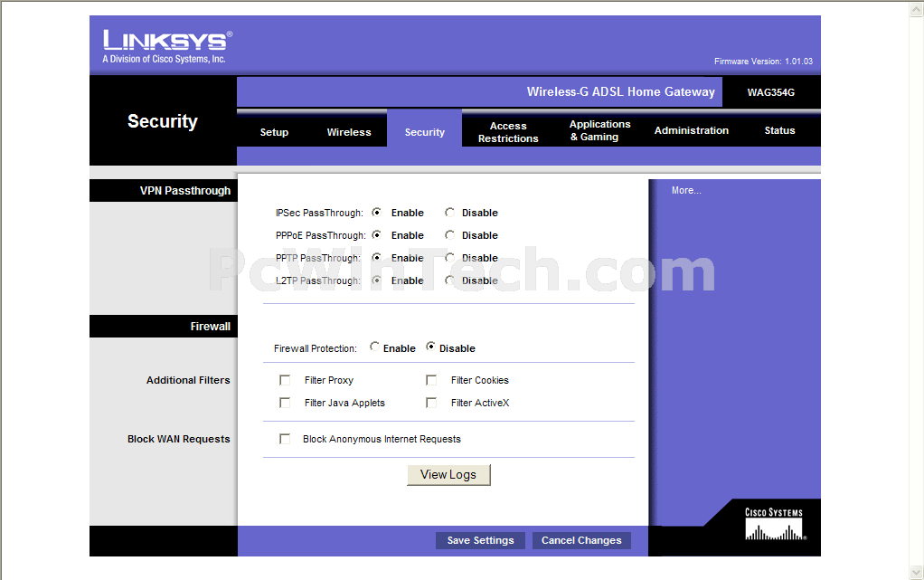
Task: Click the Firewall Protection: label
Action: point(316,348)
